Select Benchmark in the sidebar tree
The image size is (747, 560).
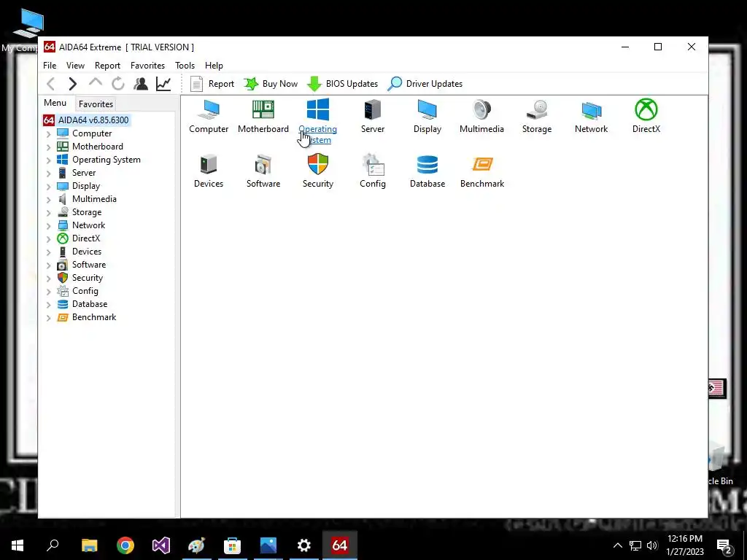point(94,317)
